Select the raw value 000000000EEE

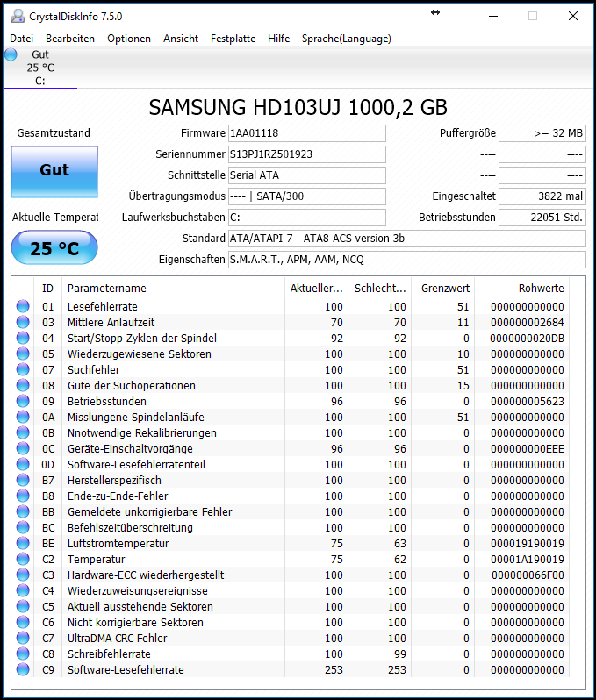pos(528,448)
